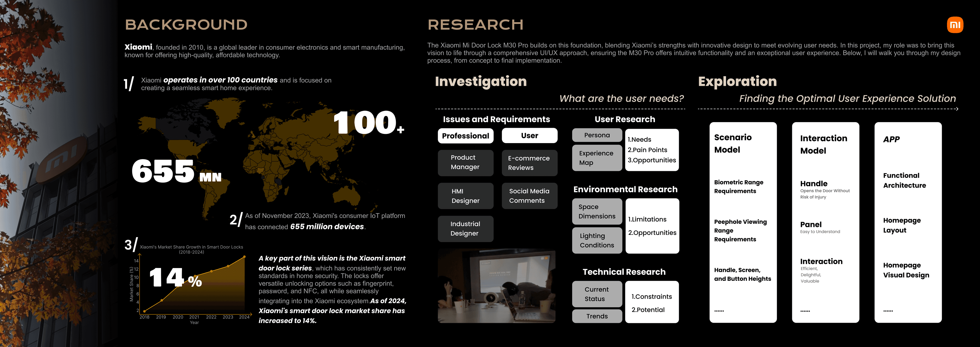Viewport: 980px width, 347px height.
Task: Click 'Functional Architecture' text
Action: tap(904, 181)
